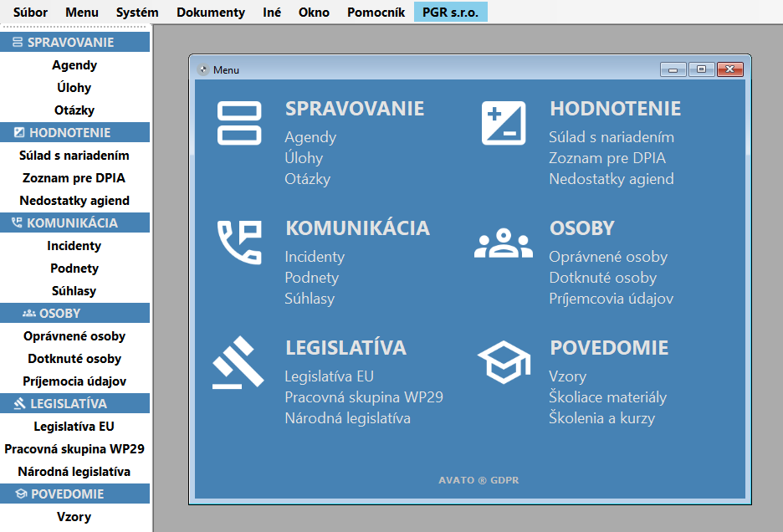Image resolution: width=783 pixels, height=532 pixels.
Task: Open Národná legislatíva in the sidebar
Action: (x=74, y=472)
